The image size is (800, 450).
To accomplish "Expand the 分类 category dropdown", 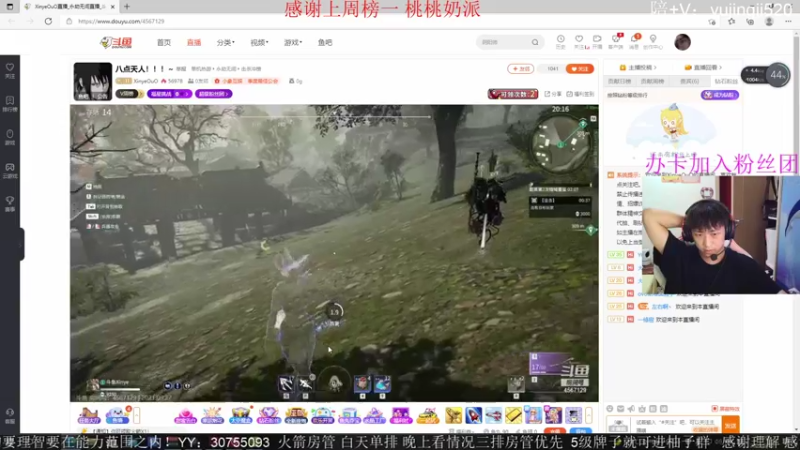I will pyautogui.click(x=225, y=42).
